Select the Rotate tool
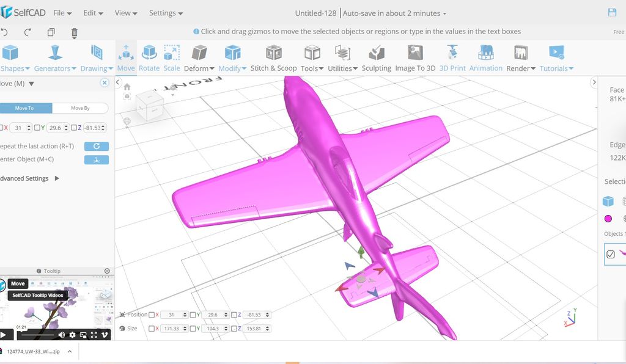The image size is (626, 364). pos(149,58)
